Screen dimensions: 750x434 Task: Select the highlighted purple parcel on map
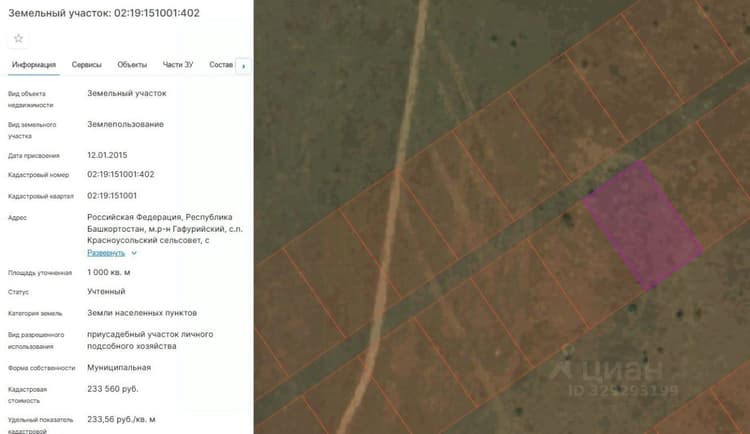coord(642,225)
